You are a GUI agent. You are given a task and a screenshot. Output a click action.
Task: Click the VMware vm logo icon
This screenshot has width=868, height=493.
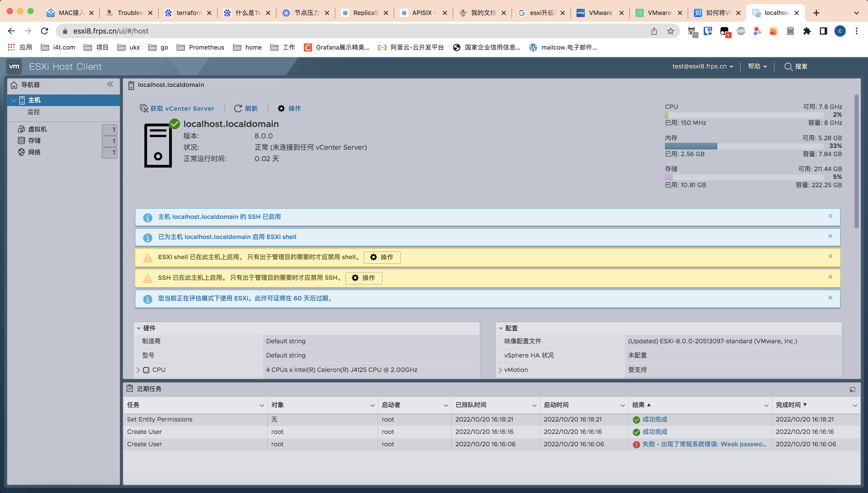point(14,66)
